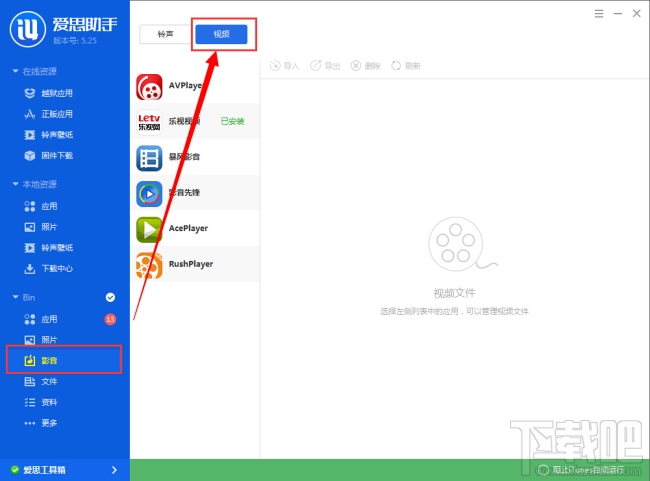Screen dimensions: 650x481
Task: Select AcePlayer in the app list
Action: pyautogui.click(x=195, y=228)
